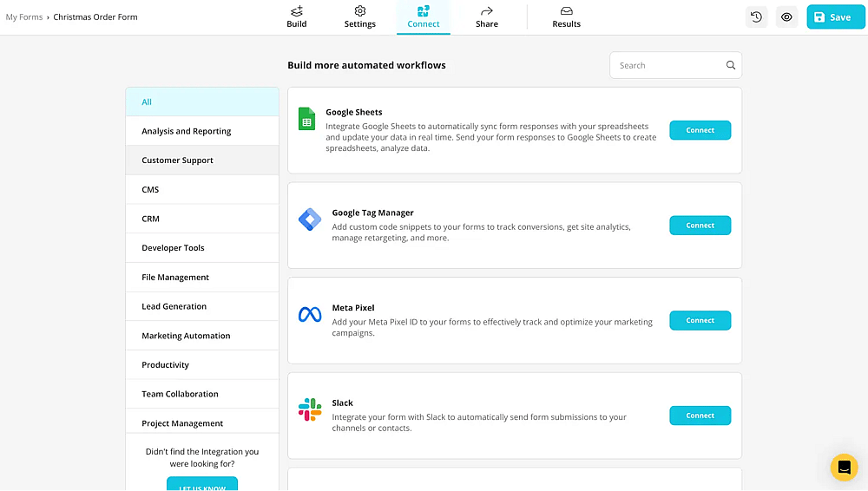Click the revision history clock icon
The height and width of the screenshot is (491, 868).
click(756, 17)
